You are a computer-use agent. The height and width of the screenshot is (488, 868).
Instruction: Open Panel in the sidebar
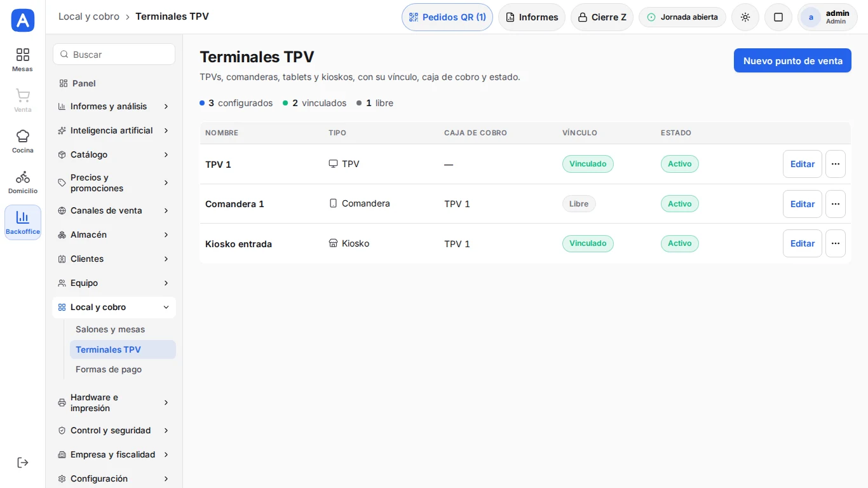pos(114,83)
